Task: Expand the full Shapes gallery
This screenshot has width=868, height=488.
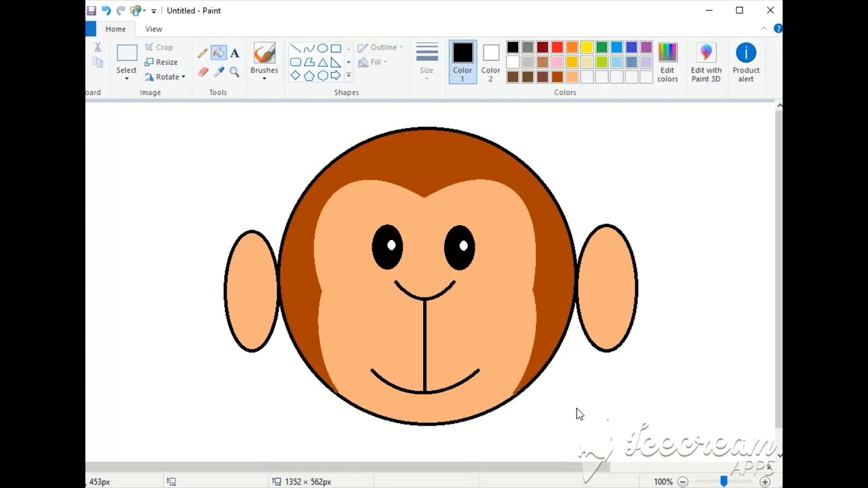Action: tap(349, 76)
